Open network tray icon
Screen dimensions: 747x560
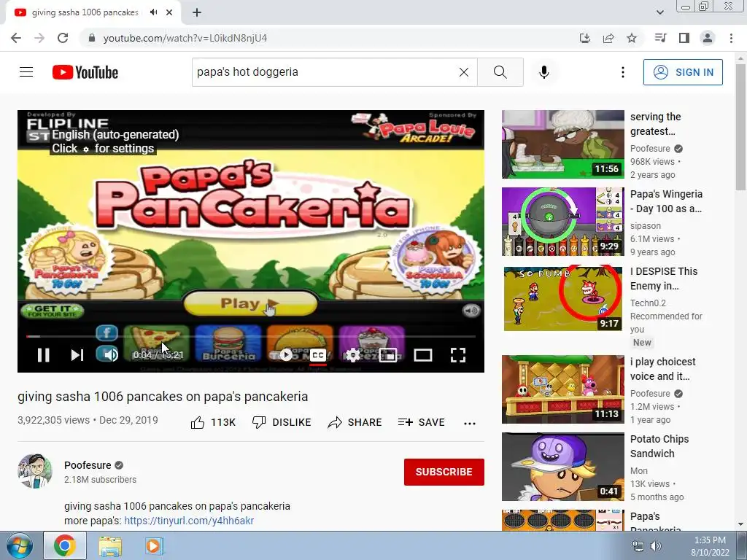pos(638,546)
